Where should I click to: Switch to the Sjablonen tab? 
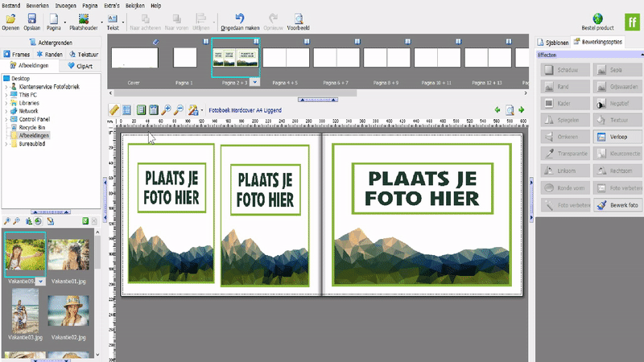[x=552, y=41]
